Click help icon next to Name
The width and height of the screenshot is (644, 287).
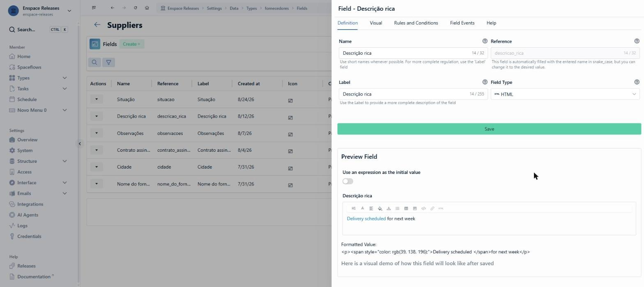(485, 41)
